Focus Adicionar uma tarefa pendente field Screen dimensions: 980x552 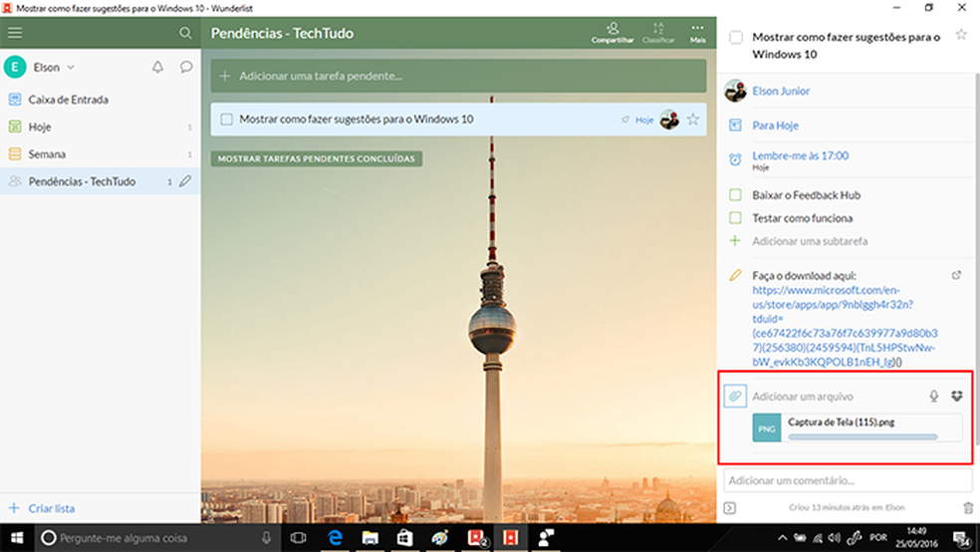(x=459, y=76)
